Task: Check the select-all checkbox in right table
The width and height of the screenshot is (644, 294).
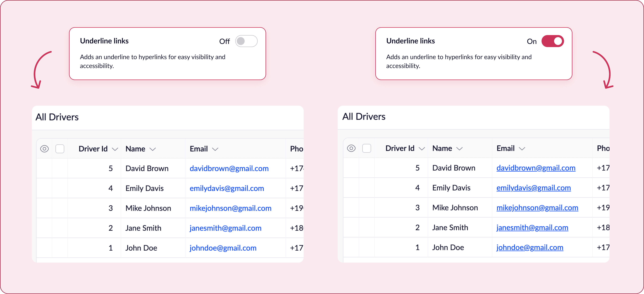Action: coord(366,148)
